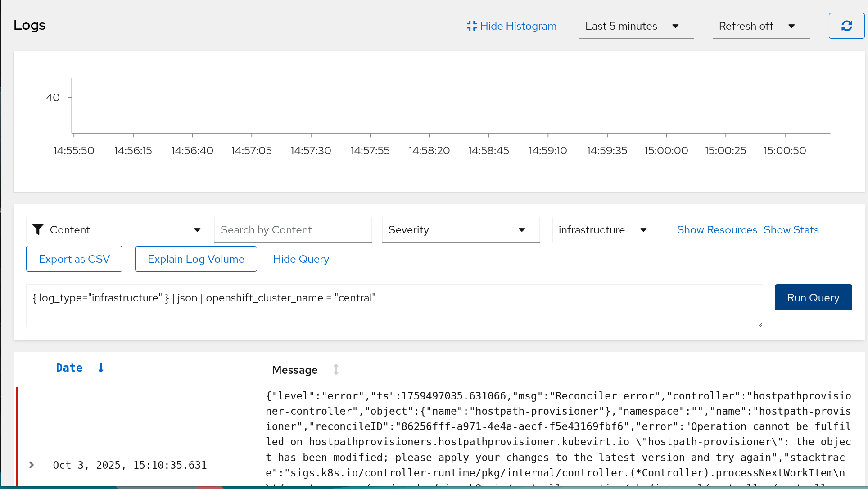868x489 pixels.
Task: Click the Date column header
Action: [69, 368]
